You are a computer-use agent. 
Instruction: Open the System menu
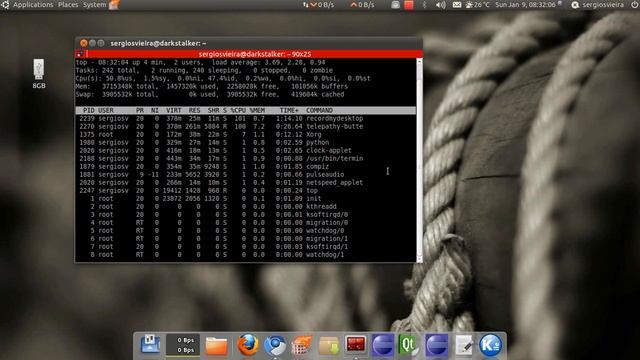coord(94,4)
